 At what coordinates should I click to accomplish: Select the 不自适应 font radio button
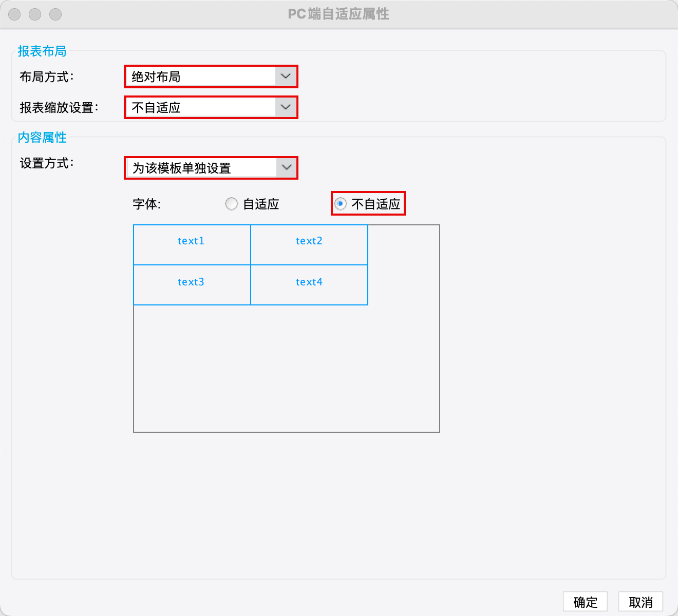pyautogui.click(x=341, y=204)
